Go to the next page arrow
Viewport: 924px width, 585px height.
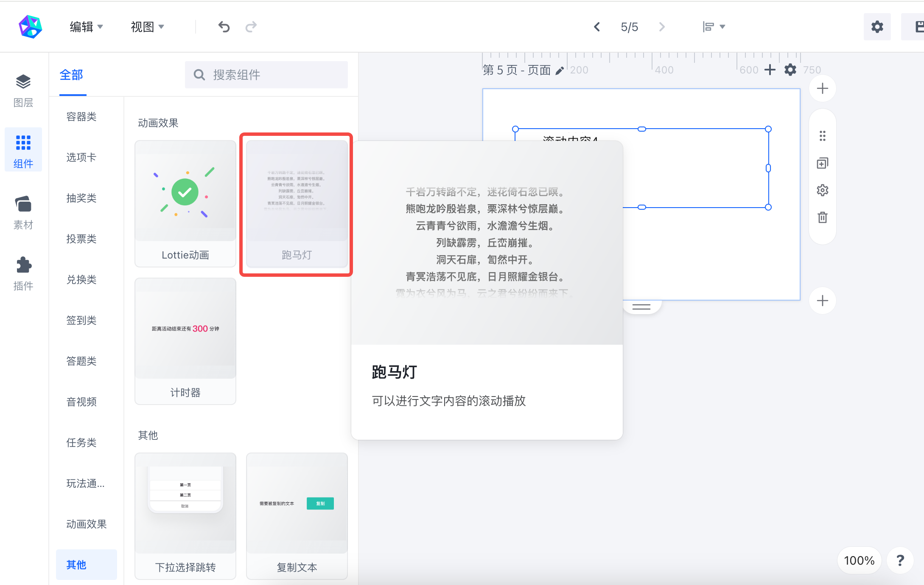[662, 27]
